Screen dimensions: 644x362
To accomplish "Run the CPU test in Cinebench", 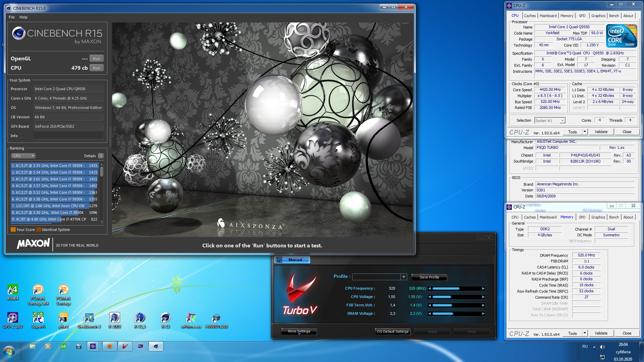I will 96,68.
